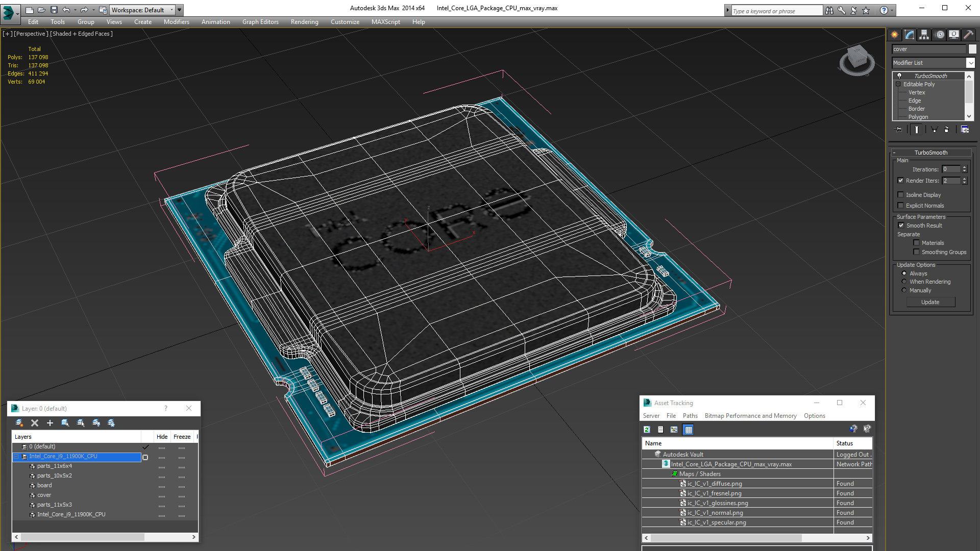The image size is (980, 551).
Task: Click the Create New Layer icon
Action: (x=19, y=423)
